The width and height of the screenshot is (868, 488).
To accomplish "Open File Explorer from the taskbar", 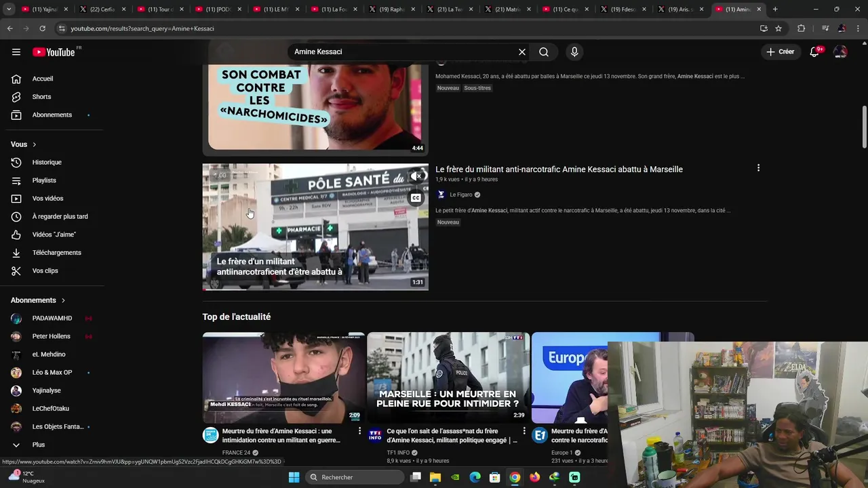I will tap(435, 477).
